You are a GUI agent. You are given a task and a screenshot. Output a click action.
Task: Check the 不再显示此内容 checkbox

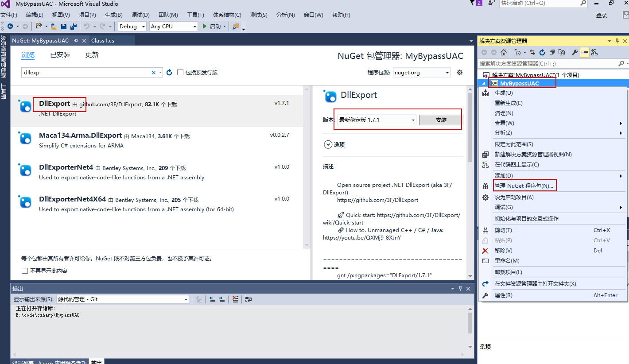coord(25,271)
